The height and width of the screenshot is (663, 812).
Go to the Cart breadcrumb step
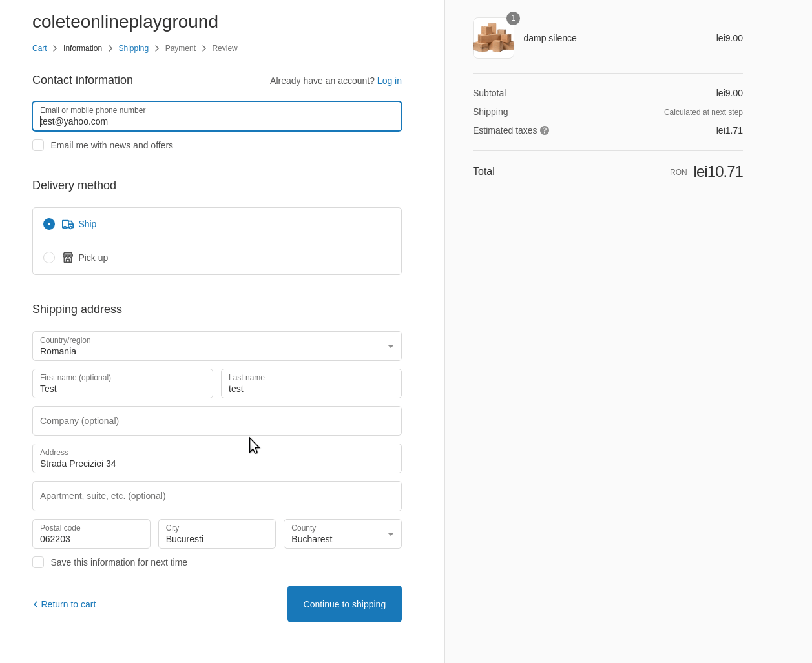click(x=39, y=48)
